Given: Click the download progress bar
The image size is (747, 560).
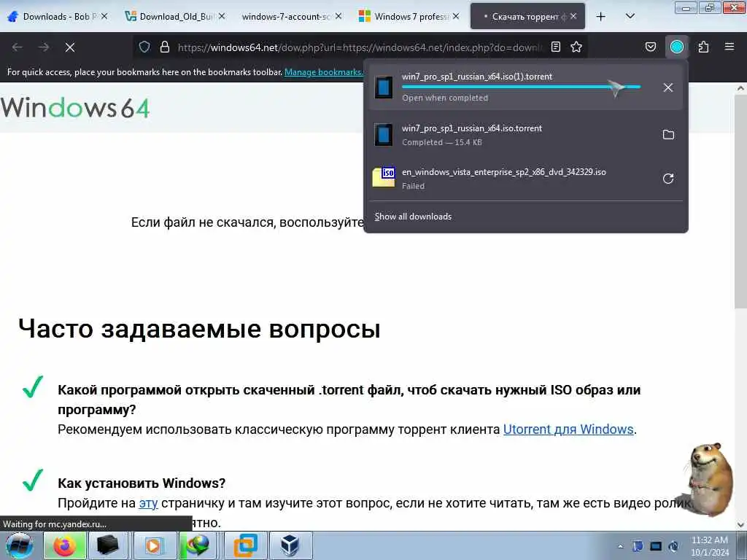Looking at the screenshot, I should coord(521,87).
